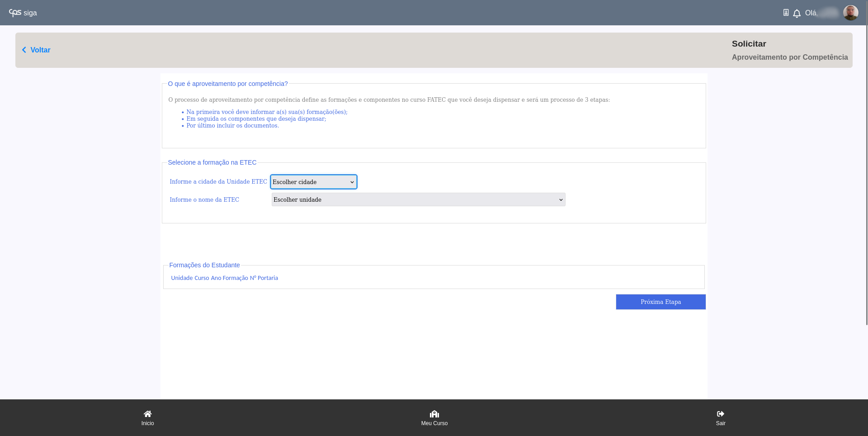Open Meu Curso building icon
This screenshot has width=868, height=436.
point(434,414)
